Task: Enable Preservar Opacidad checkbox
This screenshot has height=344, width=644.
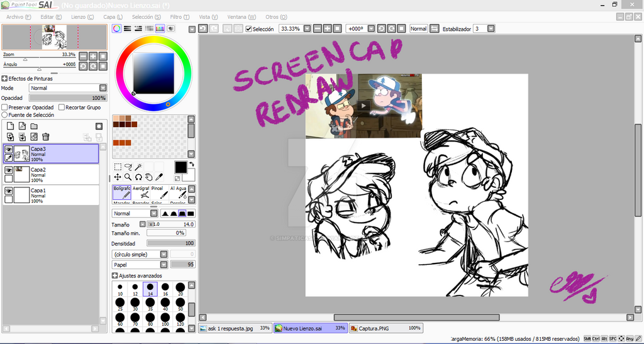Action: pos(4,107)
